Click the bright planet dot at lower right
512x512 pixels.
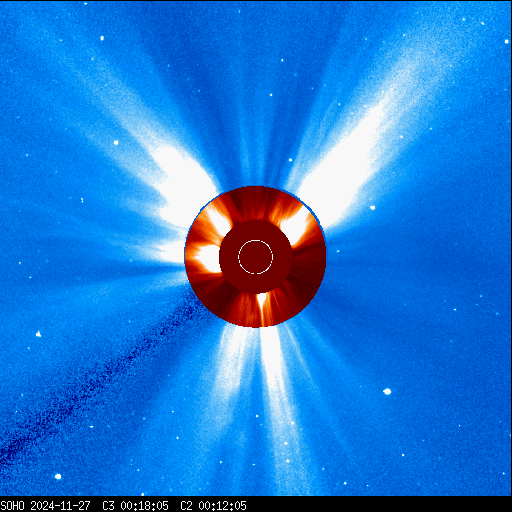387,391
